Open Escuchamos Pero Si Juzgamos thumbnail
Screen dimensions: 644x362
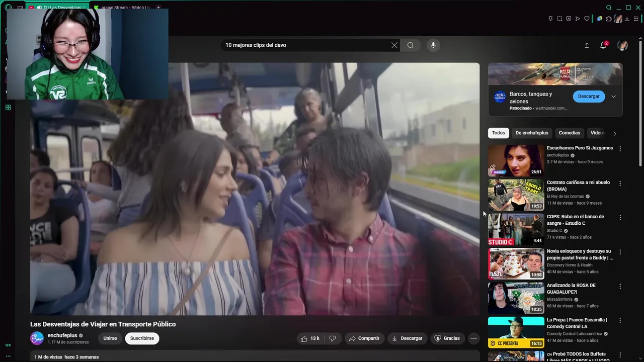(516, 160)
